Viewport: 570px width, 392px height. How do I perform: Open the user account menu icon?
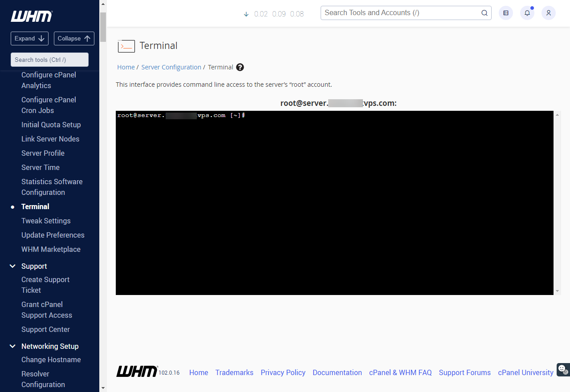(549, 13)
